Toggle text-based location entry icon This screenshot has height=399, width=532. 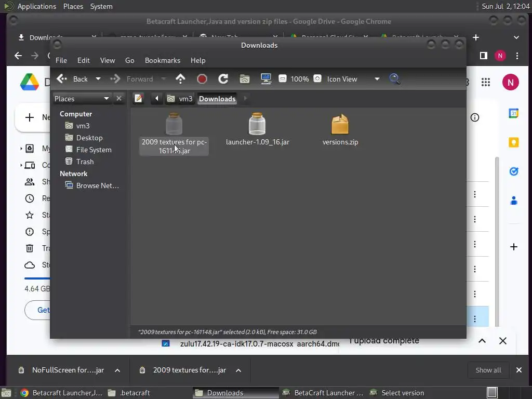(138, 99)
